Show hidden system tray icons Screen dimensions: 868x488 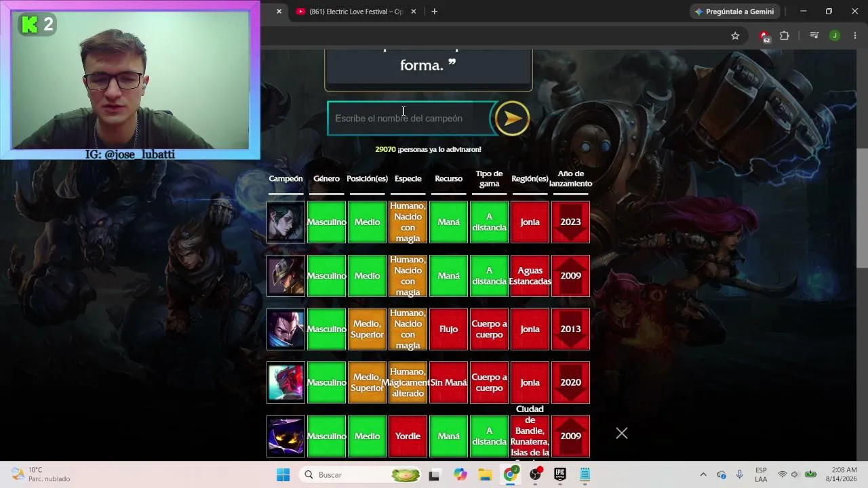[703, 474]
